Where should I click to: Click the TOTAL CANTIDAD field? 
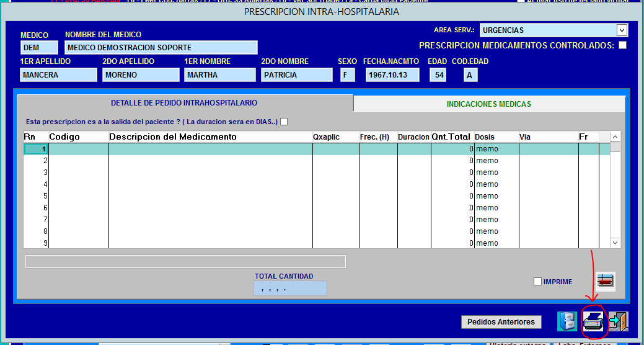290,289
